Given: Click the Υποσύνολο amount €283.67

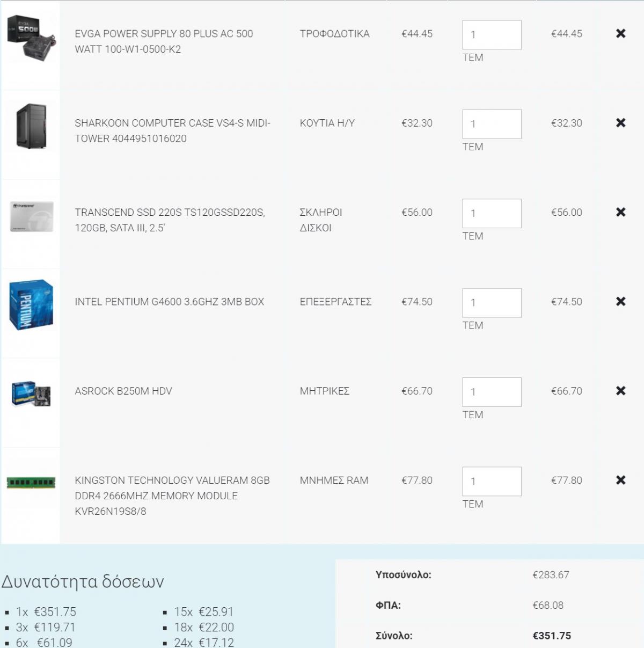Looking at the screenshot, I should [551, 574].
